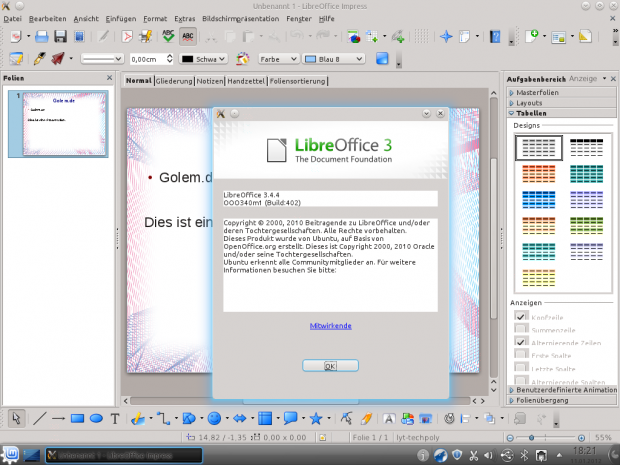Select the arrow selection tool

tap(17, 418)
